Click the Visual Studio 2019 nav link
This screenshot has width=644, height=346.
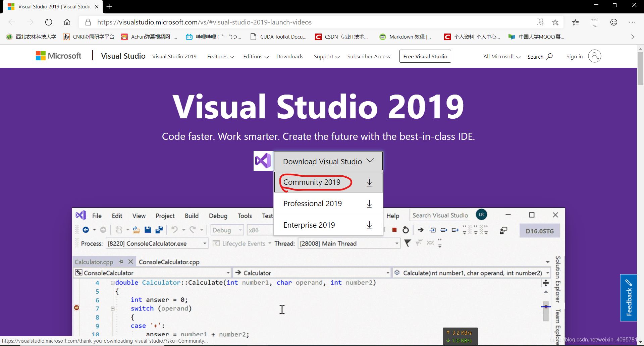pos(174,56)
